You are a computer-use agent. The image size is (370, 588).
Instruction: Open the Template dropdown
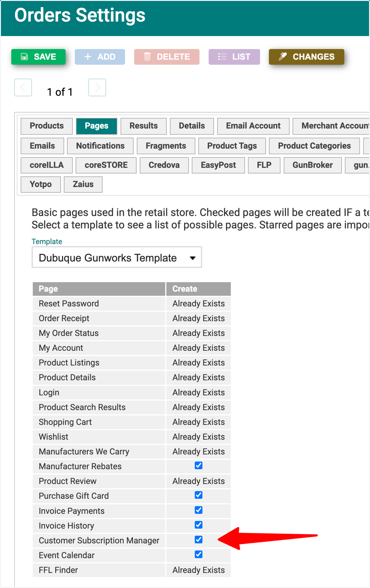117,257
